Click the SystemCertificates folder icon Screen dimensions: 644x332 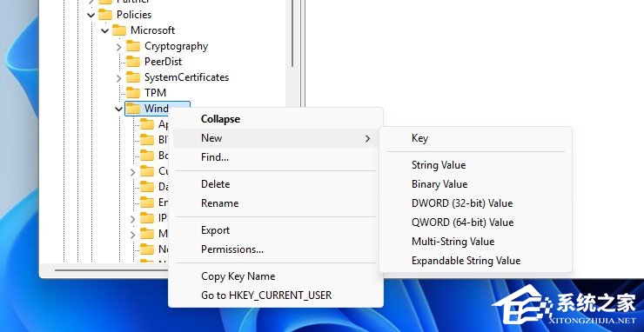tap(133, 77)
